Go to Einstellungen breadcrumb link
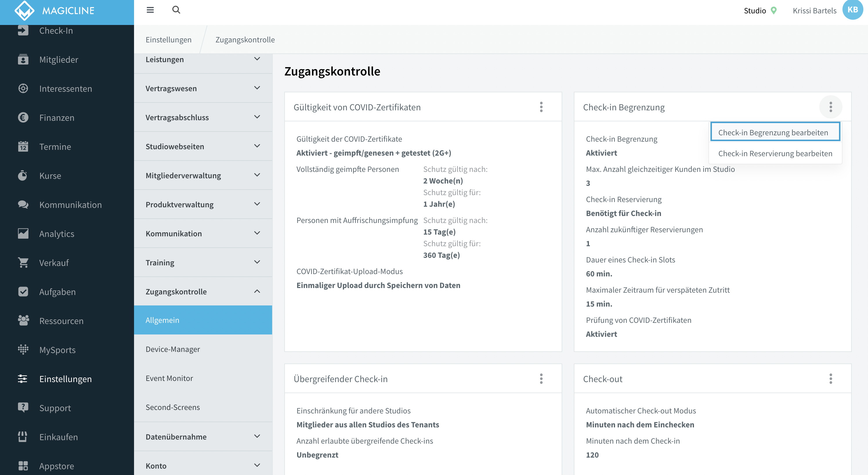This screenshot has height=475, width=868. point(169,40)
